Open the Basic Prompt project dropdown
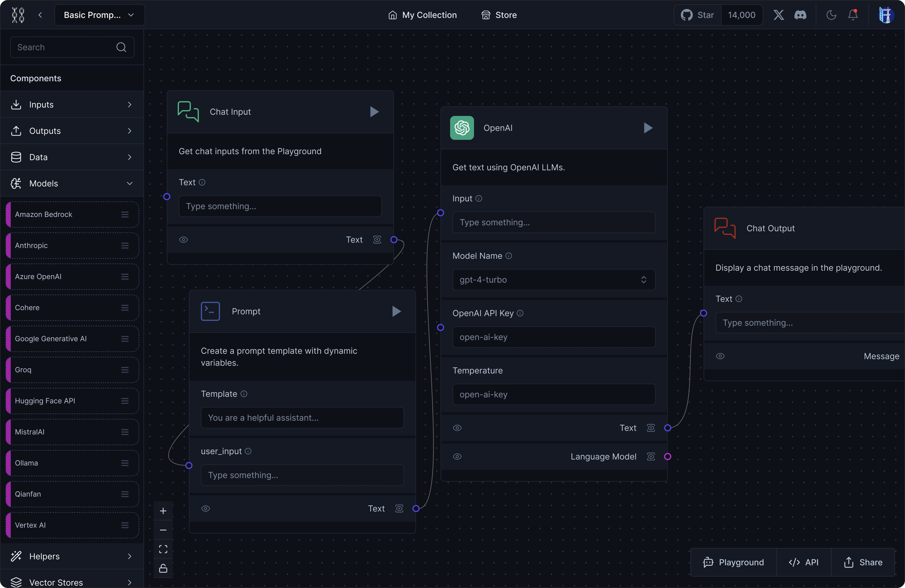This screenshot has height=588, width=905. tap(99, 15)
